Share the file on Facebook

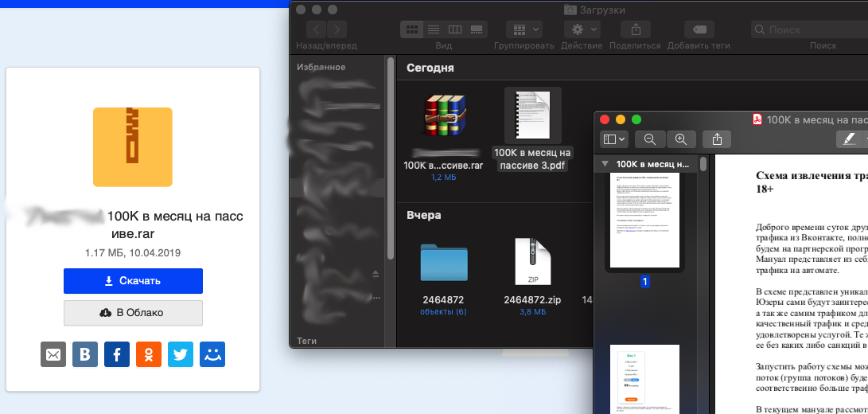tap(117, 354)
